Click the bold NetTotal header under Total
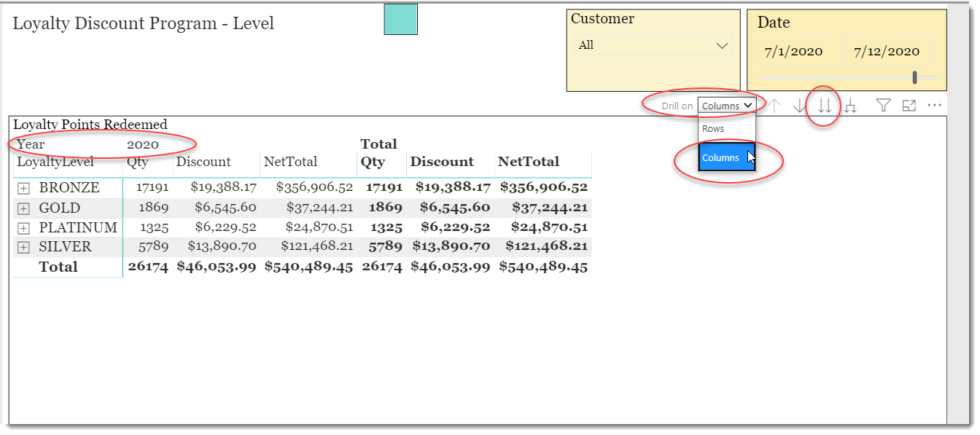 click(529, 162)
